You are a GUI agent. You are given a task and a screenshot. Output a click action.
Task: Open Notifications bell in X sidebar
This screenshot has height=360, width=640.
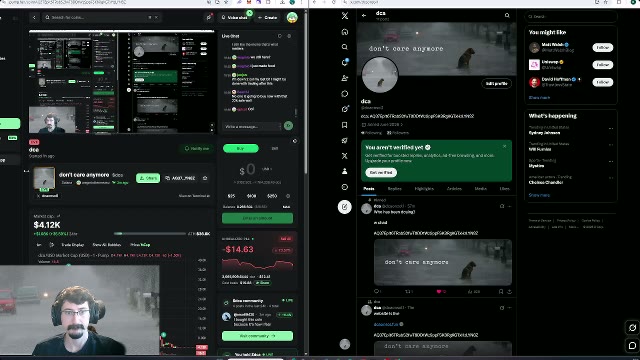345,62
